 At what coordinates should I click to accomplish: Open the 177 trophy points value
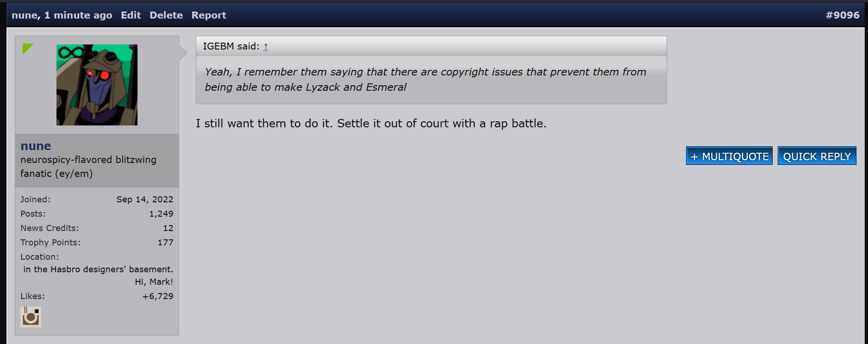pos(165,243)
